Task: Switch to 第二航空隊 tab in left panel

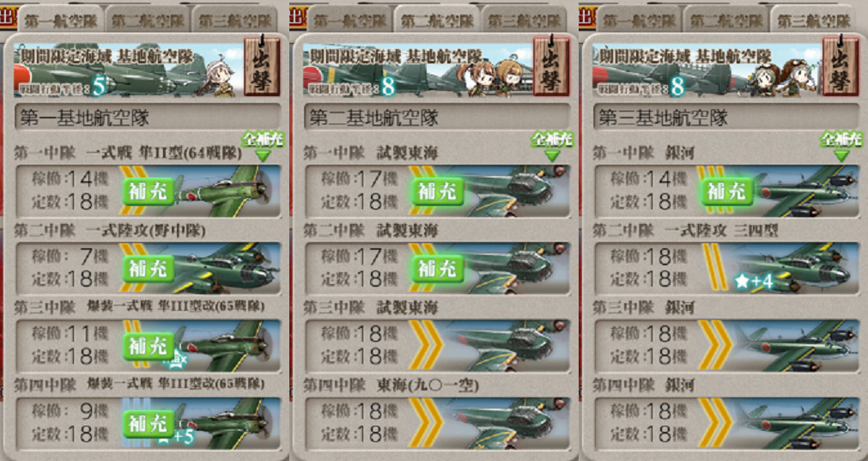Action: coord(148,21)
